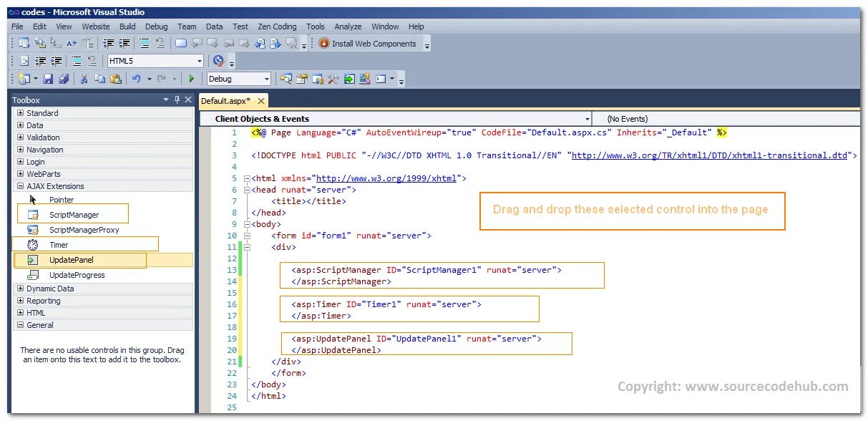
Task: Click the Copy icon in the toolbar
Action: coord(100,79)
